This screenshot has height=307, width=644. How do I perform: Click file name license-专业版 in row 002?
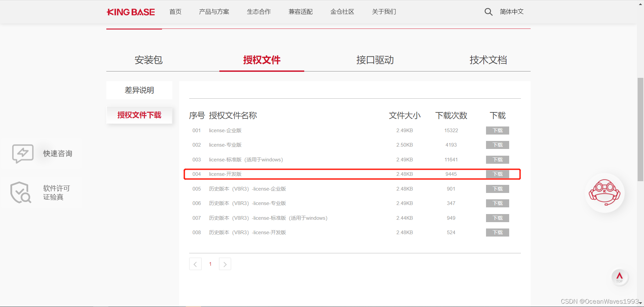[225, 145]
